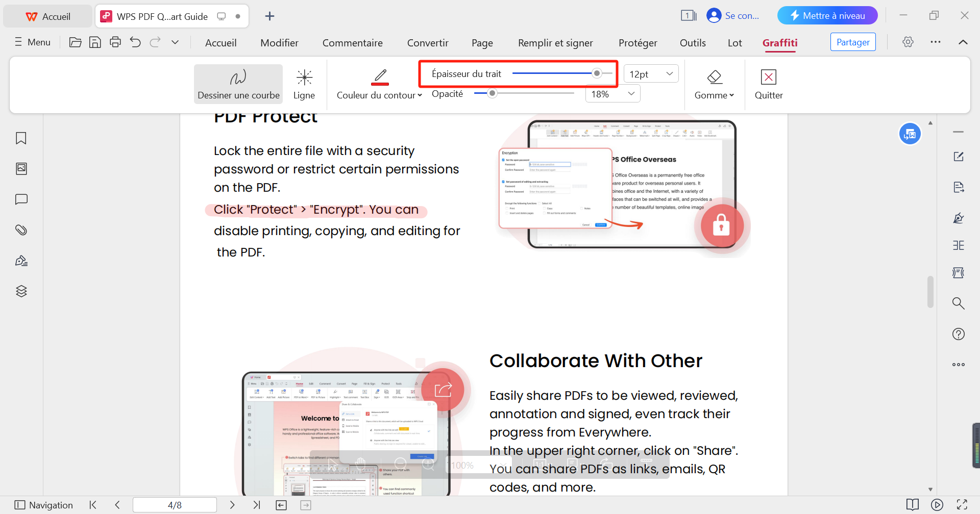Open the 18% opacity dropdown
Viewport: 980px width, 514px height.
613,94
